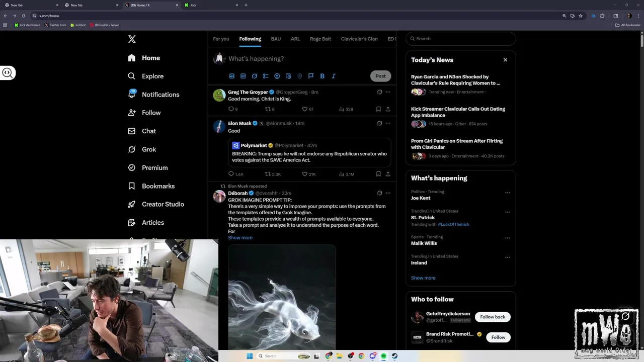The image size is (644, 362).
Task: Like Greg The Groyper's post
Action: (304, 109)
